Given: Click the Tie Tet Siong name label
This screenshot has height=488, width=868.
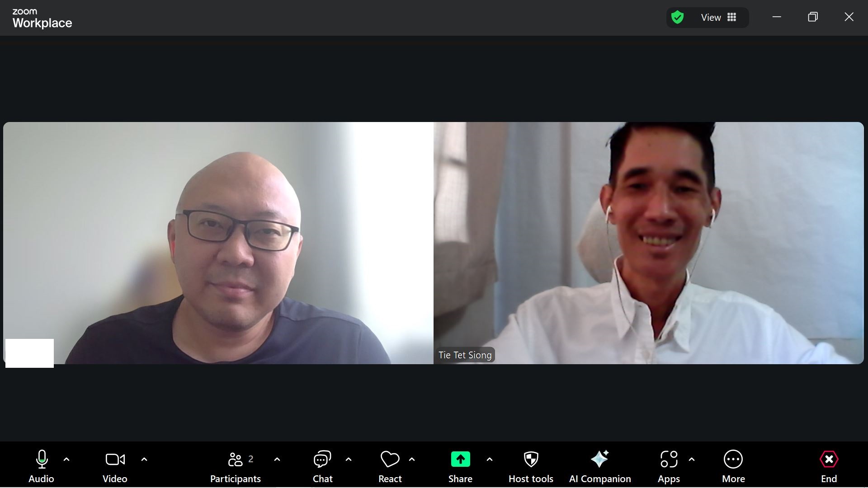Looking at the screenshot, I should [465, 355].
